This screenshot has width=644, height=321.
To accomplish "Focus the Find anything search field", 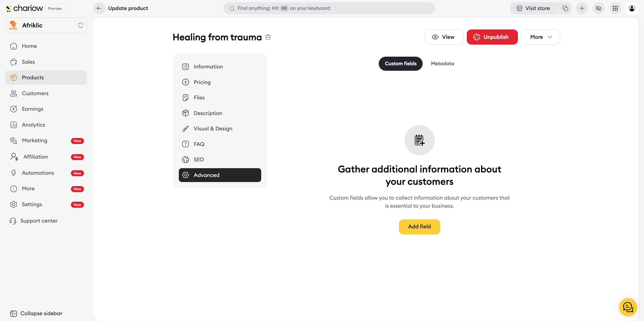I will coord(329,8).
